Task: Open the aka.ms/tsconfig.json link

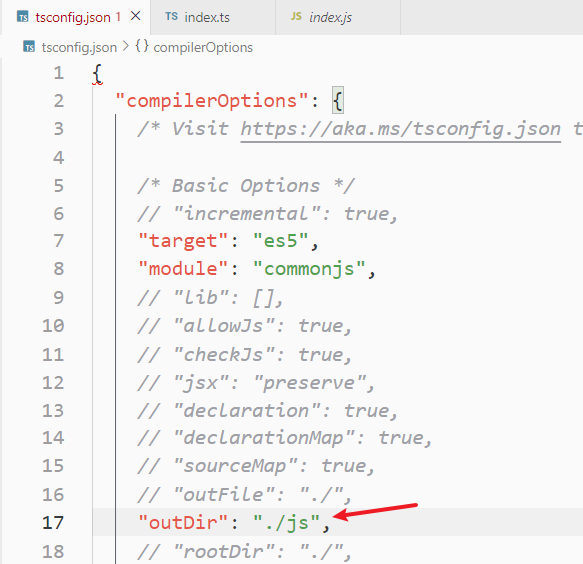Action: pyautogui.click(x=400, y=129)
